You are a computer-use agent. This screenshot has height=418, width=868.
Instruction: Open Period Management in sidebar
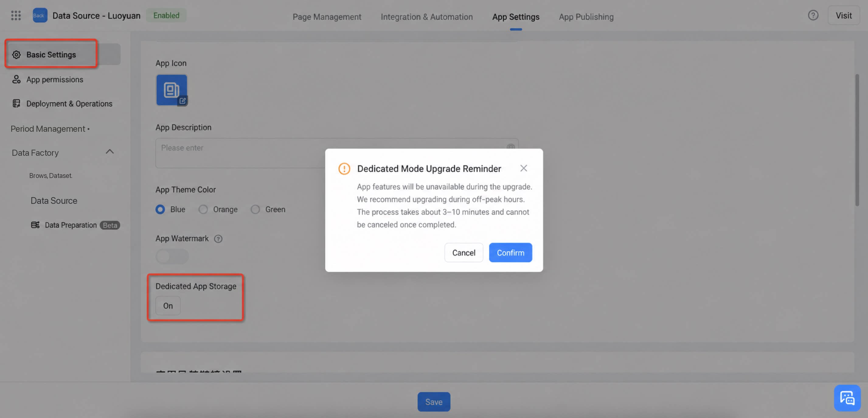[50, 129]
